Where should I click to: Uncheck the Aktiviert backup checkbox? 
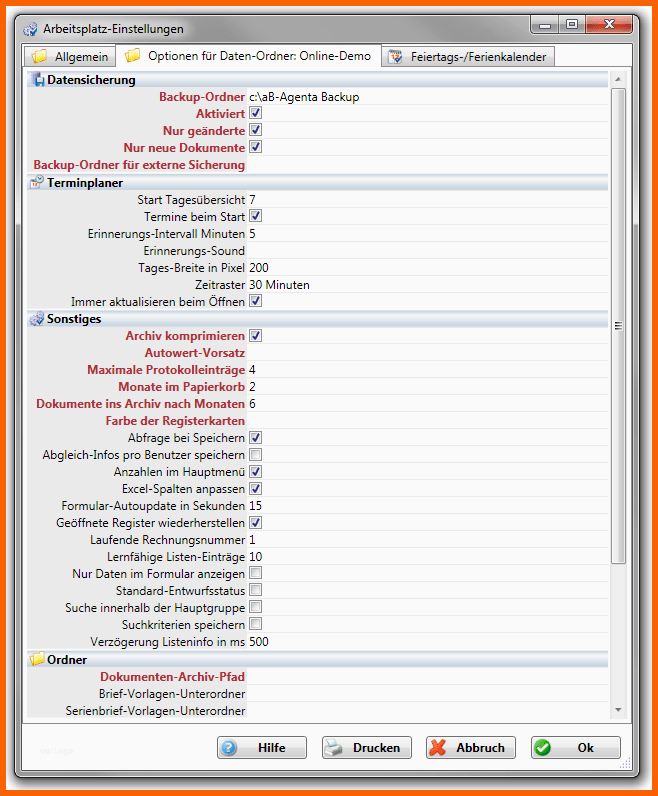pyautogui.click(x=255, y=114)
